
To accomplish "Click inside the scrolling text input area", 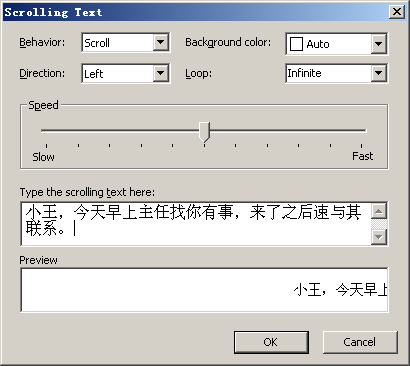I will coord(196,224).
